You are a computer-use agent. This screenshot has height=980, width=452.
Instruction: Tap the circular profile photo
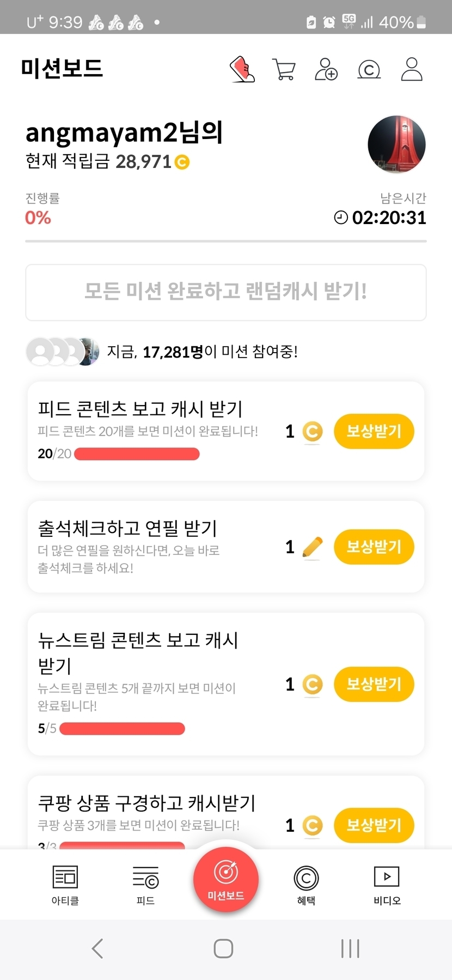coord(396,144)
